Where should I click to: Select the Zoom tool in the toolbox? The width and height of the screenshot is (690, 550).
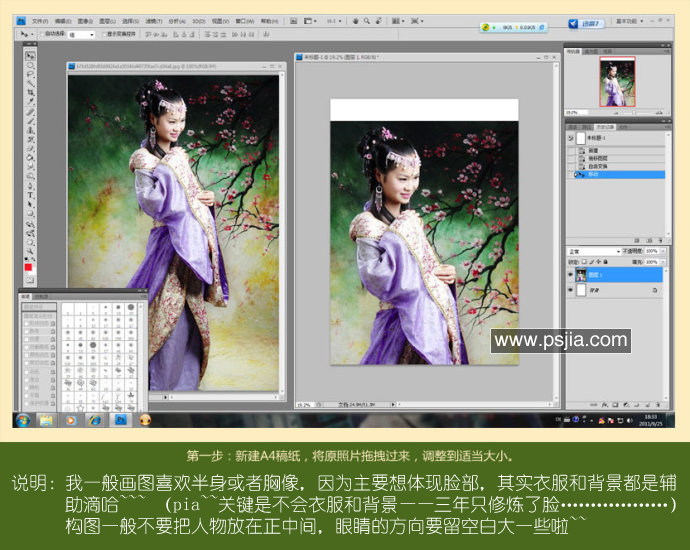pos(30,251)
